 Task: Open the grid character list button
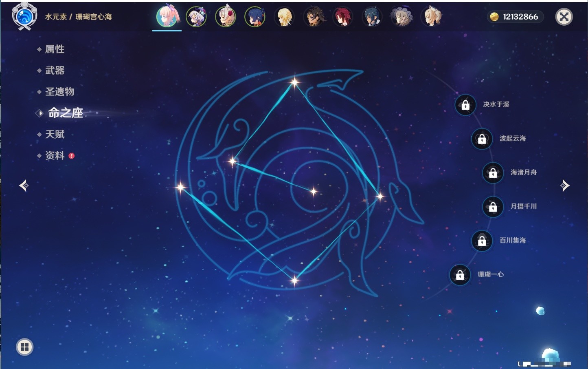pyautogui.click(x=24, y=347)
